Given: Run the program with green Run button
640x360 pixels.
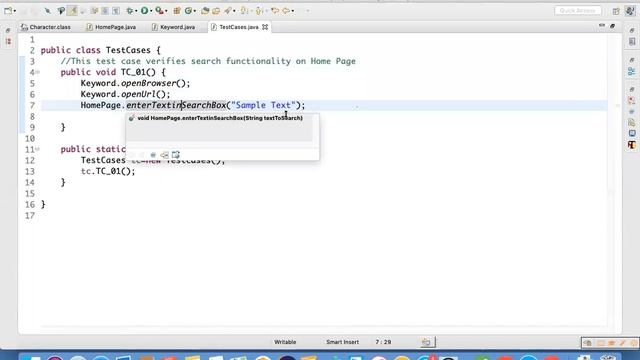Looking at the screenshot, I should pyautogui.click(x=144, y=11).
